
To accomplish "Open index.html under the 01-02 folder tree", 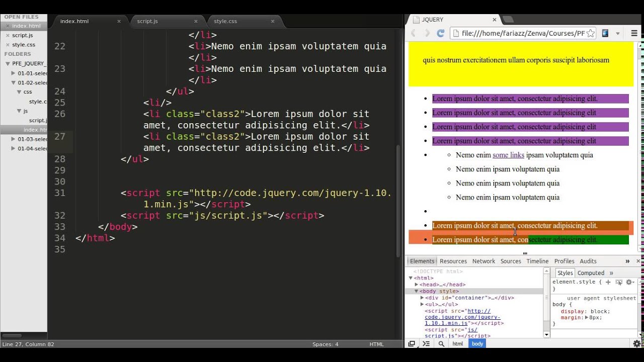I will [35, 130].
